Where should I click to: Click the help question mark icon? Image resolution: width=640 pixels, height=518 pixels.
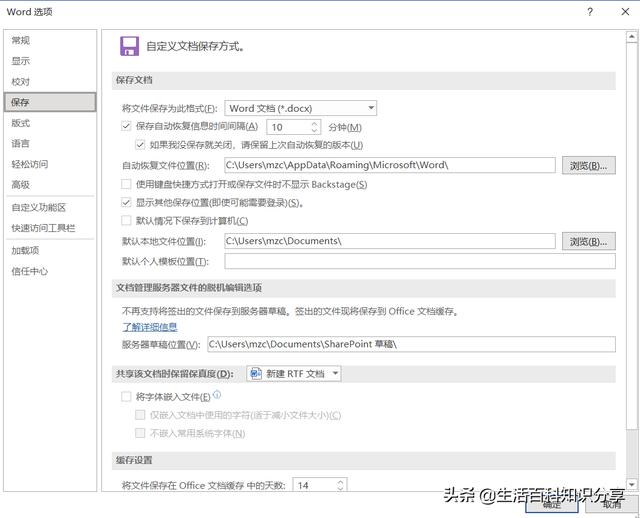click(x=590, y=12)
